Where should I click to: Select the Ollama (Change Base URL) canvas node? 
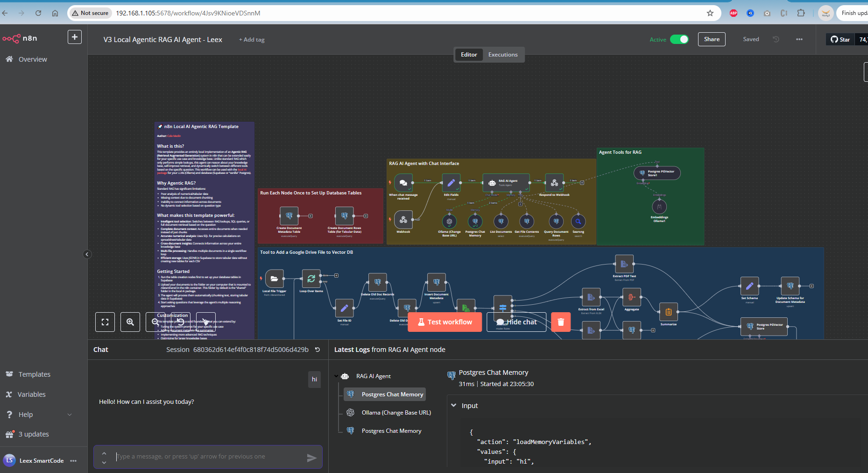(x=449, y=222)
